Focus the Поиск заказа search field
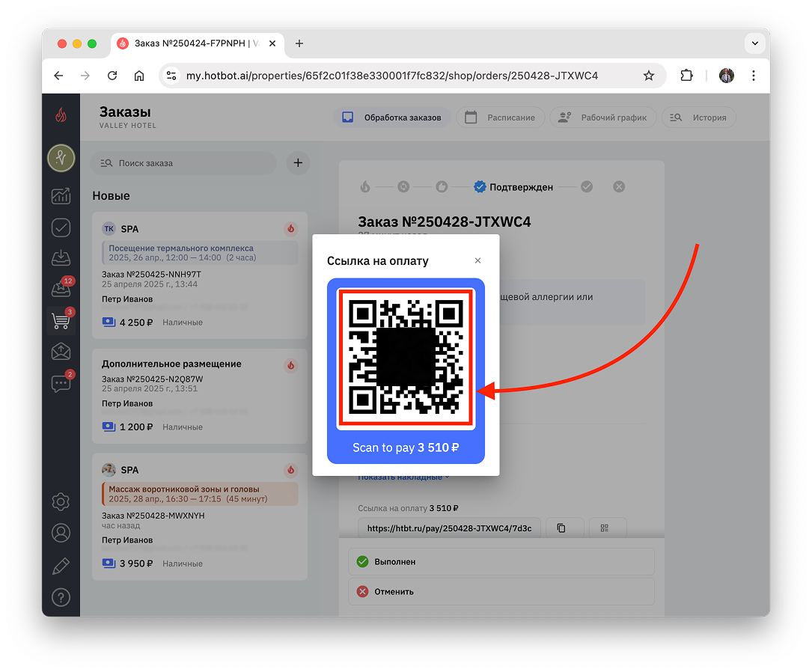 183,163
